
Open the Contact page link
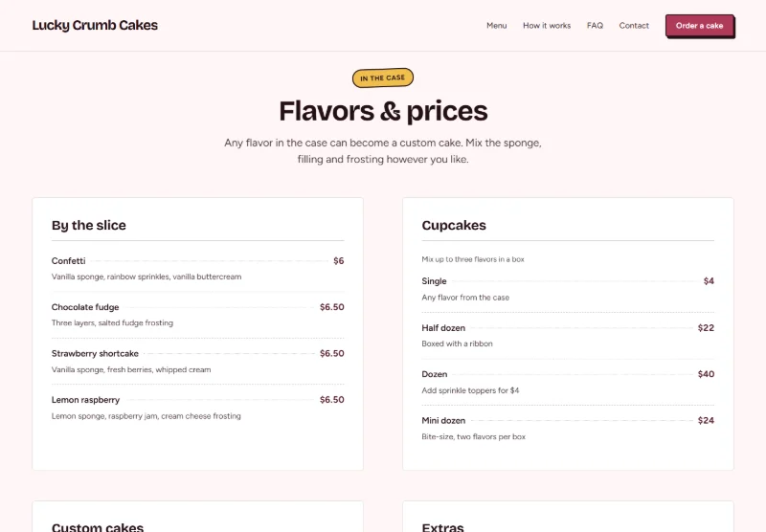(x=634, y=26)
